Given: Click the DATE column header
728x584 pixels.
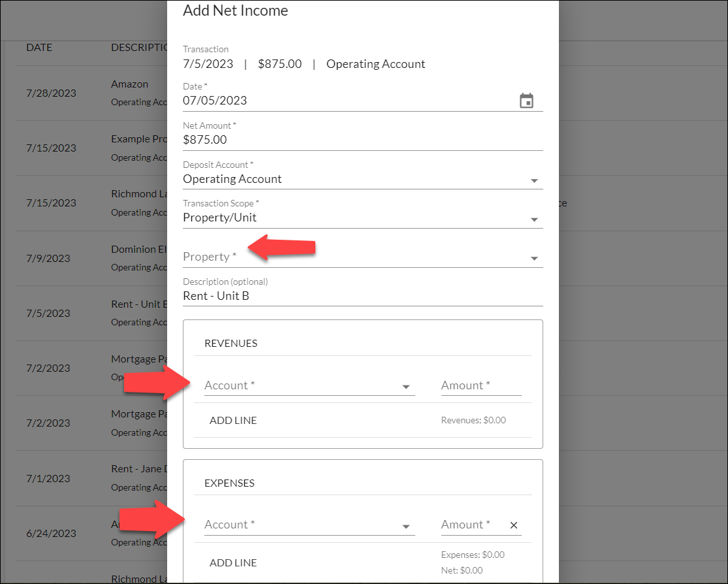Looking at the screenshot, I should (39, 47).
